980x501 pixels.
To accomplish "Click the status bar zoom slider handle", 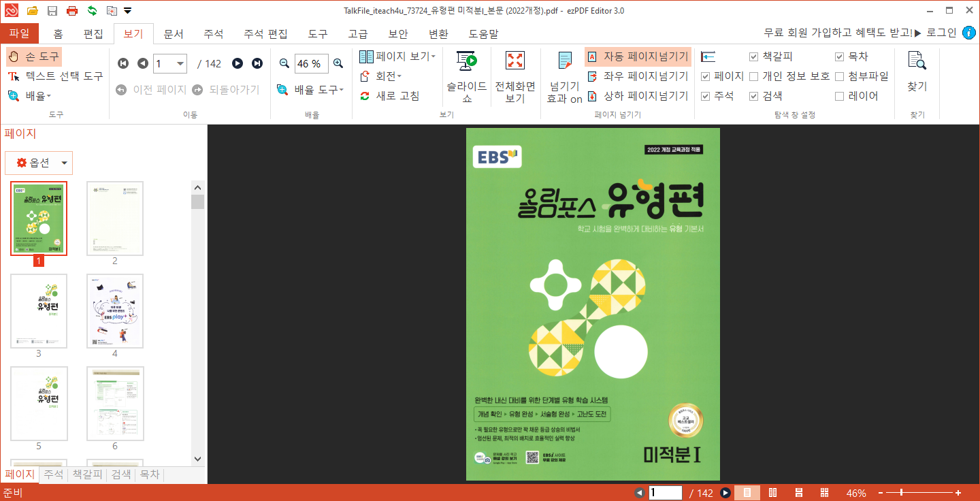I will tap(902, 493).
